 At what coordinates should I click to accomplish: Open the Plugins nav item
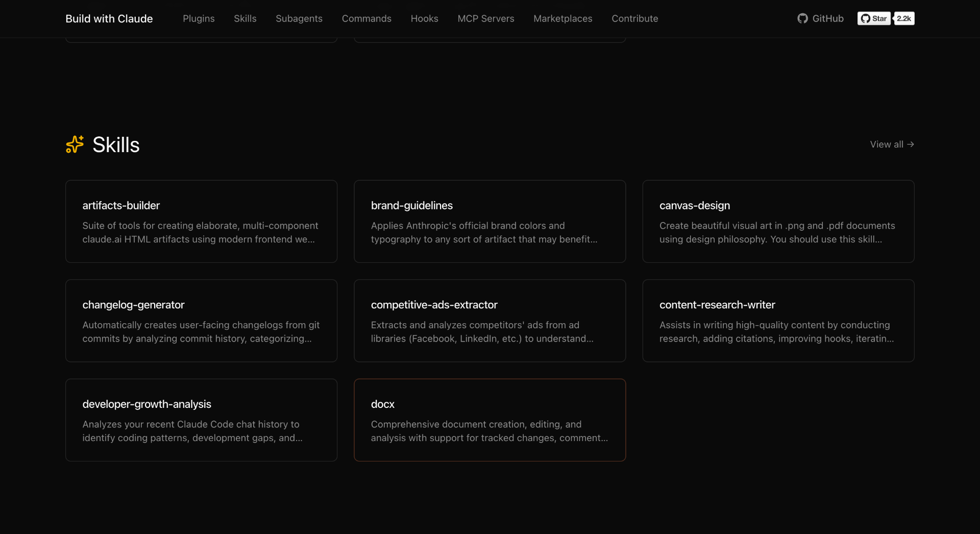coord(199,18)
